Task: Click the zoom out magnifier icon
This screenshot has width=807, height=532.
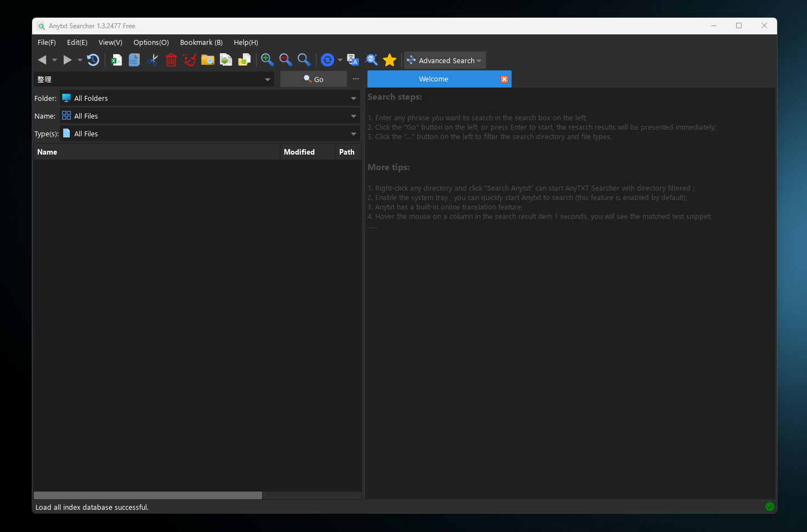Action: (x=285, y=60)
